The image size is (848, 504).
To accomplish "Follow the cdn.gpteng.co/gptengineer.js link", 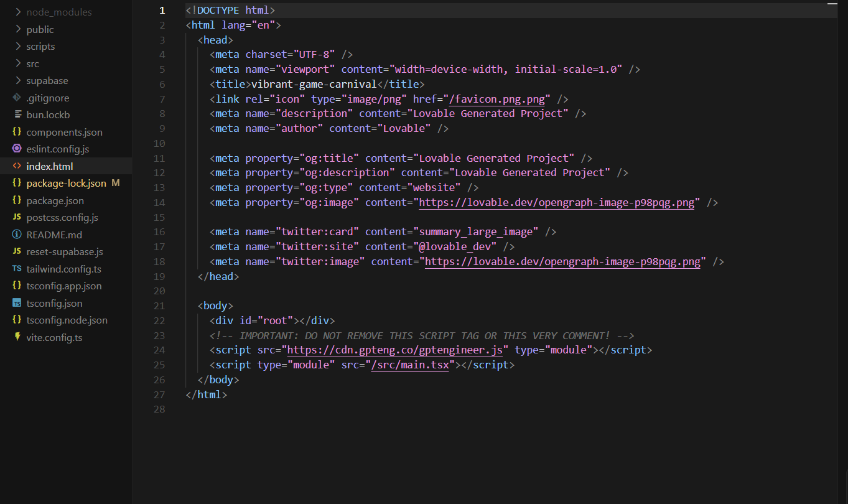I will click(395, 350).
